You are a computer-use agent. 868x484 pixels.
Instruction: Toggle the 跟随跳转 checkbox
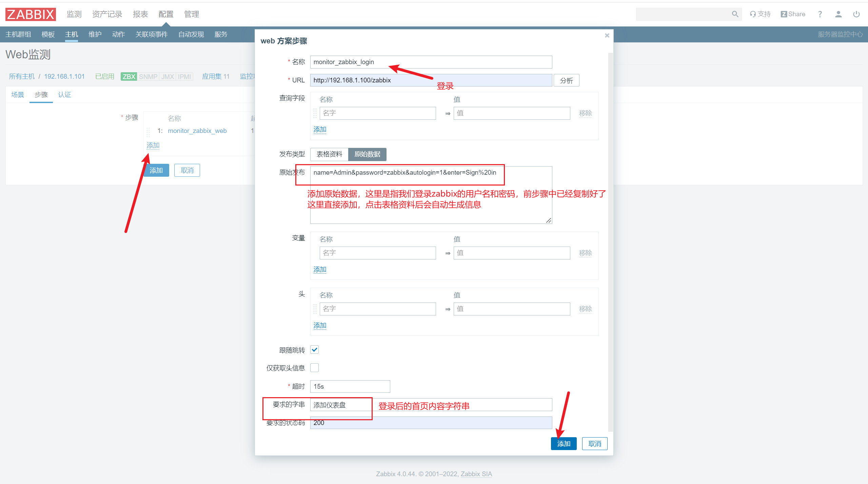[315, 350]
